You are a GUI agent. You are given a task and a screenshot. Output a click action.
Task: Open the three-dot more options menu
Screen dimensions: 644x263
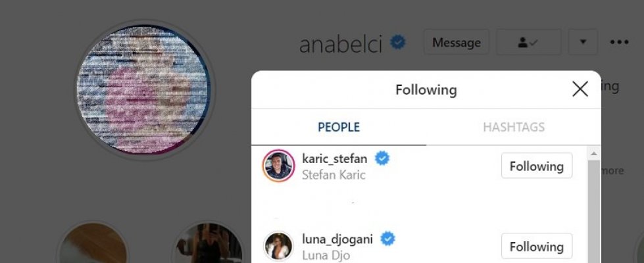[x=619, y=43]
